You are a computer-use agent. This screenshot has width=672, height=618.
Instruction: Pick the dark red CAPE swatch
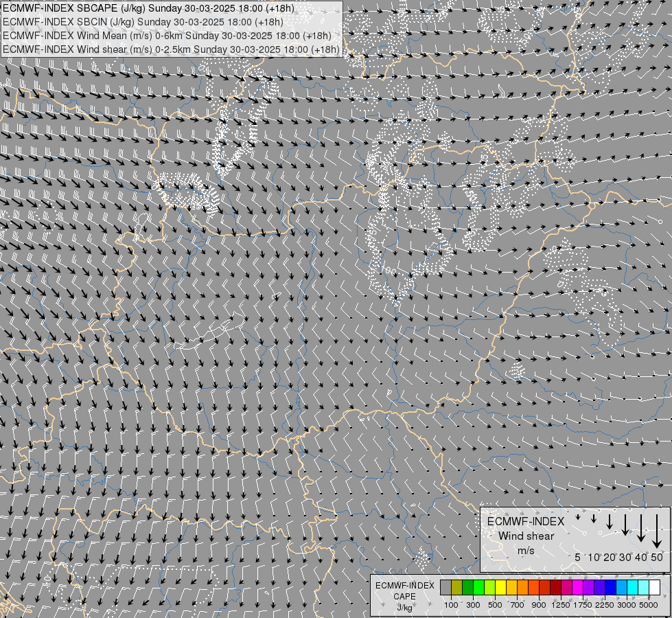pos(556,588)
